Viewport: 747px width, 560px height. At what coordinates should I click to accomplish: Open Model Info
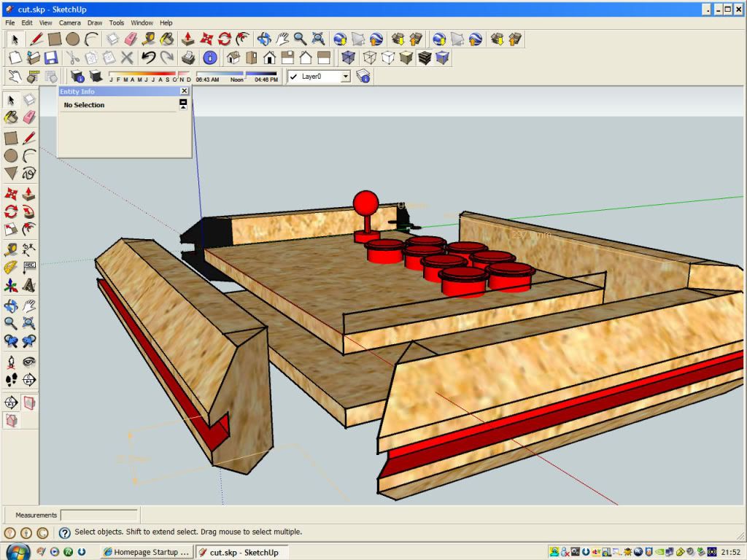click(x=210, y=58)
